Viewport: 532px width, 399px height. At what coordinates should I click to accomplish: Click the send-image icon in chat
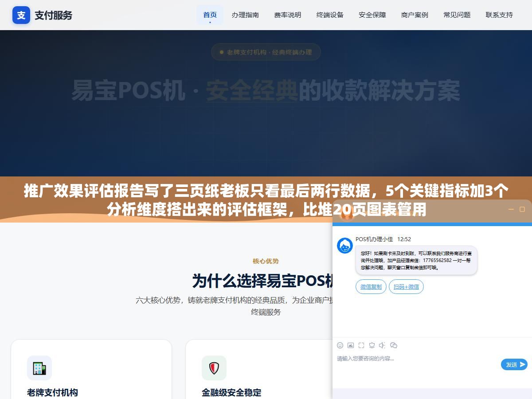(x=351, y=345)
